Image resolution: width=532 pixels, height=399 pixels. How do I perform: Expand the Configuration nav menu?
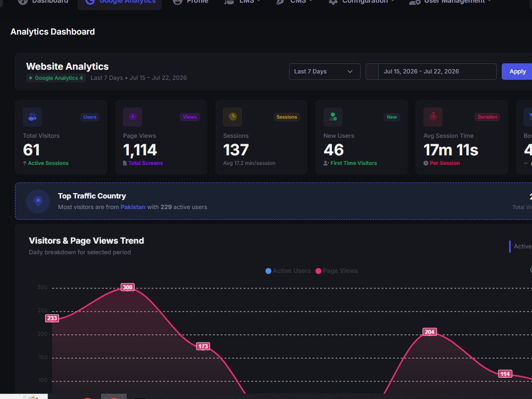point(361,2)
